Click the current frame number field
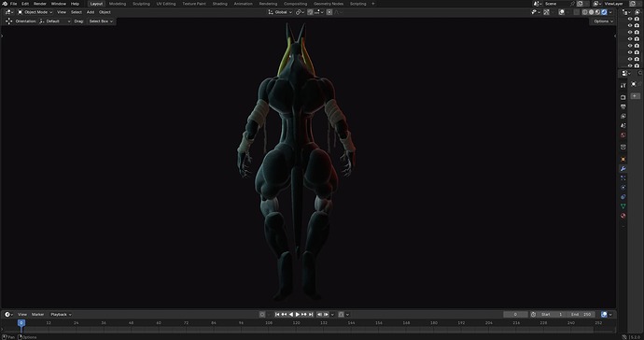 (x=515, y=315)
